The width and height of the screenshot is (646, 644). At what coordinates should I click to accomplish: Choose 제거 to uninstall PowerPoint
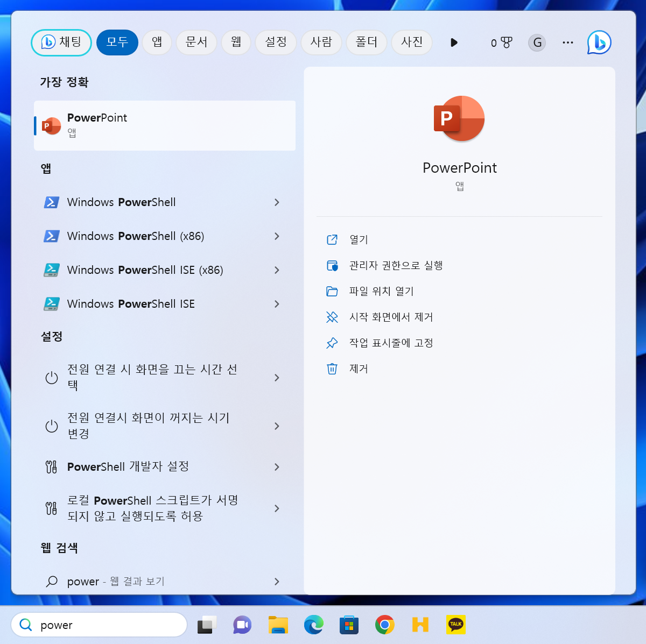359,369
